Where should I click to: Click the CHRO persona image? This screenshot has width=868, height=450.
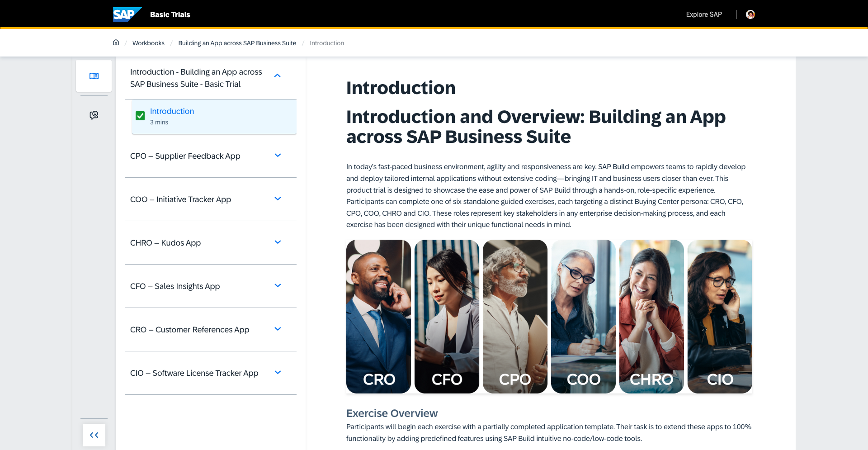pyautogui.click(x=651, y=317)
